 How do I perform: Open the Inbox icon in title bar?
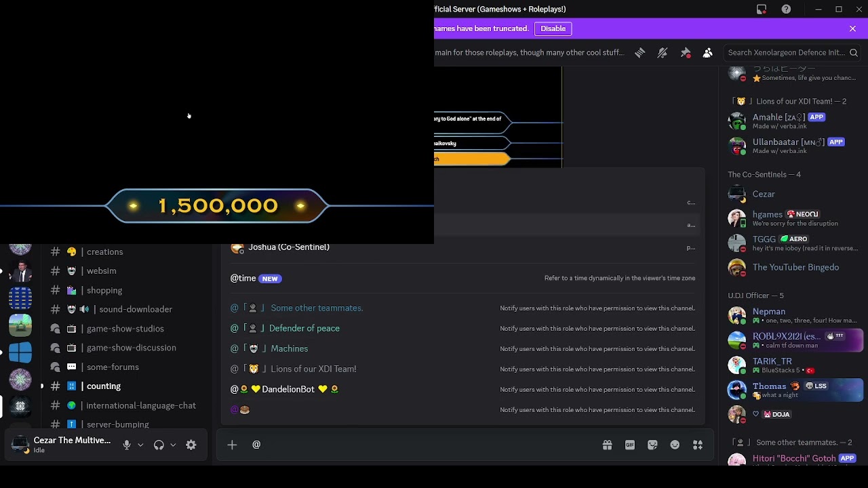762,9
